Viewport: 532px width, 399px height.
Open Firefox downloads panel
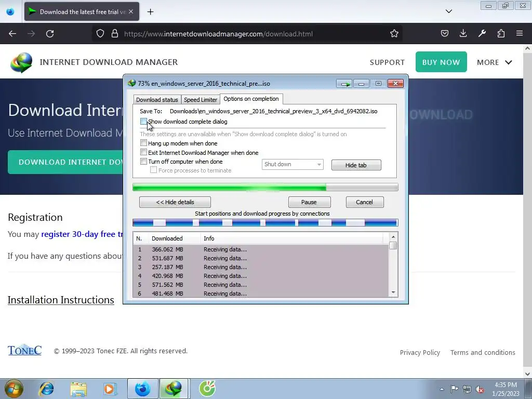click(x=463, y=34)
